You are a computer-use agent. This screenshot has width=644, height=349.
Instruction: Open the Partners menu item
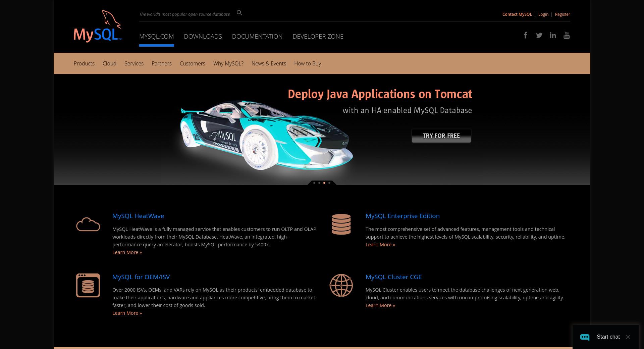click(x=162, y=63)
